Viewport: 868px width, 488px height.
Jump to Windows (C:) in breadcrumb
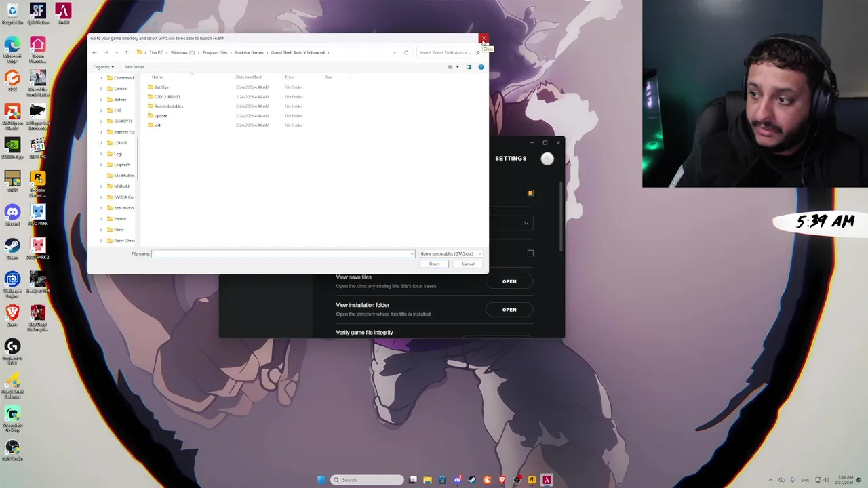(182, 52)
